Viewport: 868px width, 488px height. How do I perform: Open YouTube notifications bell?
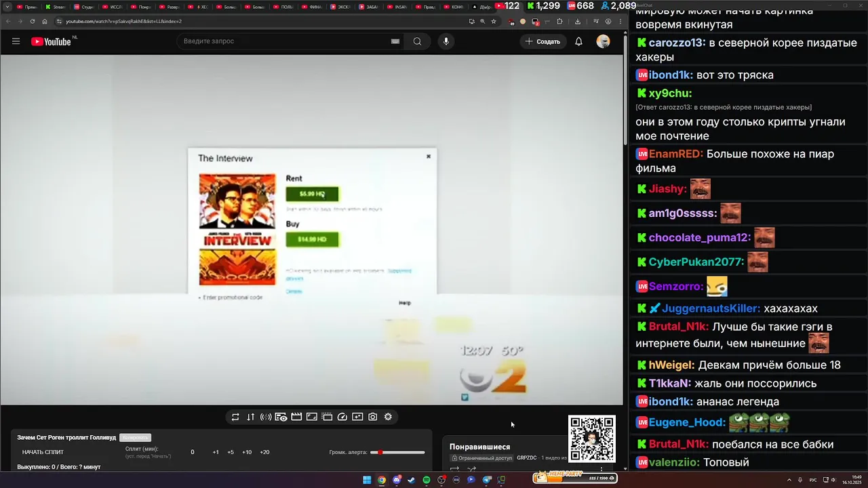coord(578,41)
